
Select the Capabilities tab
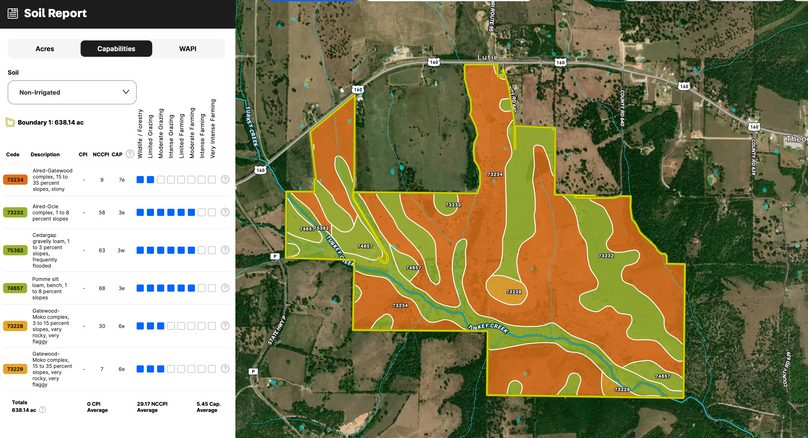click(116, 48)
